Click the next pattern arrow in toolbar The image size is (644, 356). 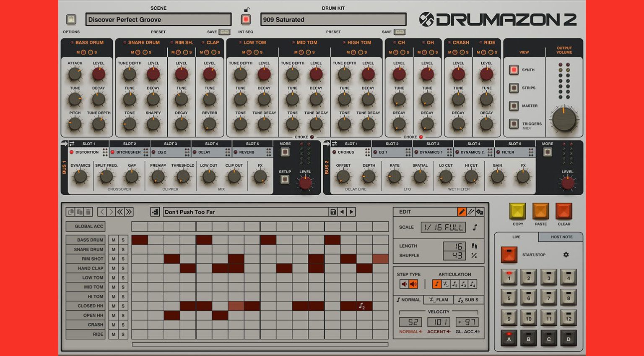coord(111,212)
